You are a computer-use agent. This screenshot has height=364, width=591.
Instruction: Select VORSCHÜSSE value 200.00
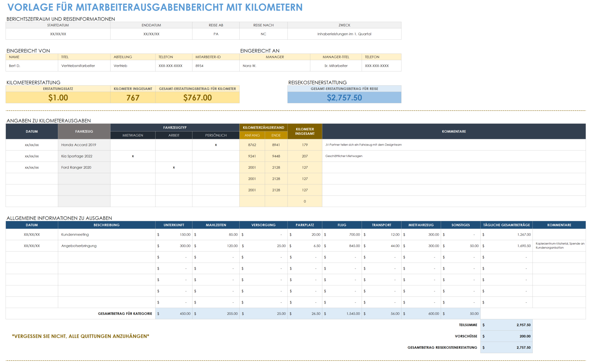point(506,336)
